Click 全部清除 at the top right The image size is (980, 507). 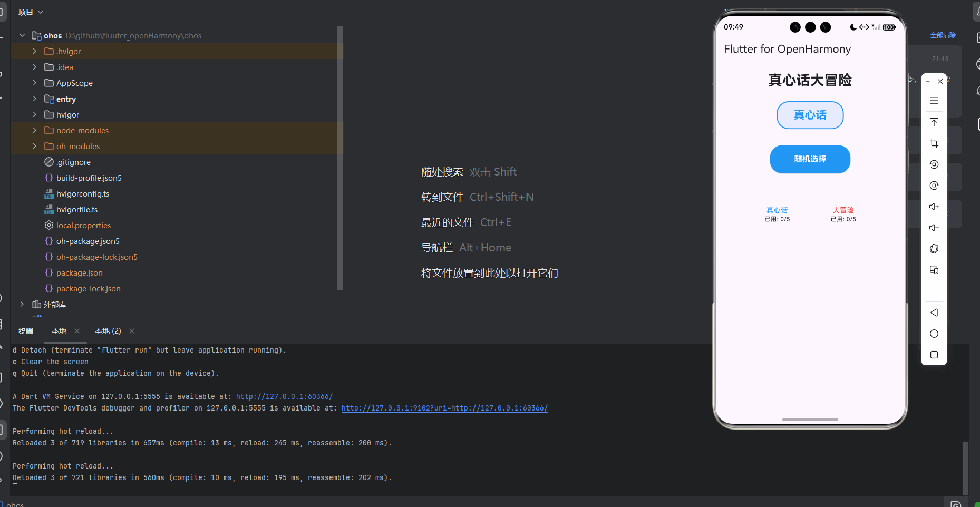pos(943,35)
